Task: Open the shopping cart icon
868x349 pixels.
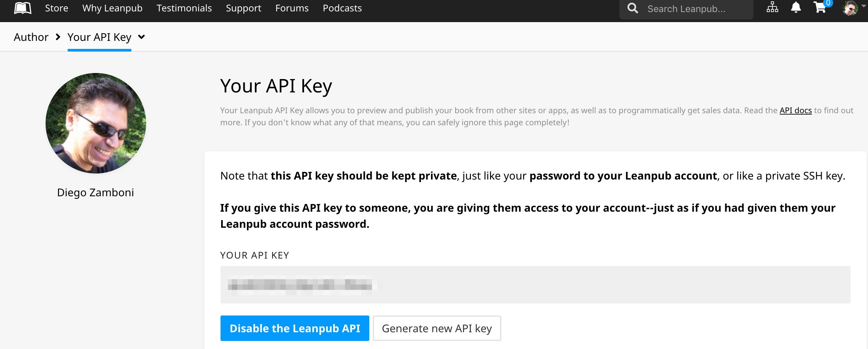Action: [x=820, y=7]
